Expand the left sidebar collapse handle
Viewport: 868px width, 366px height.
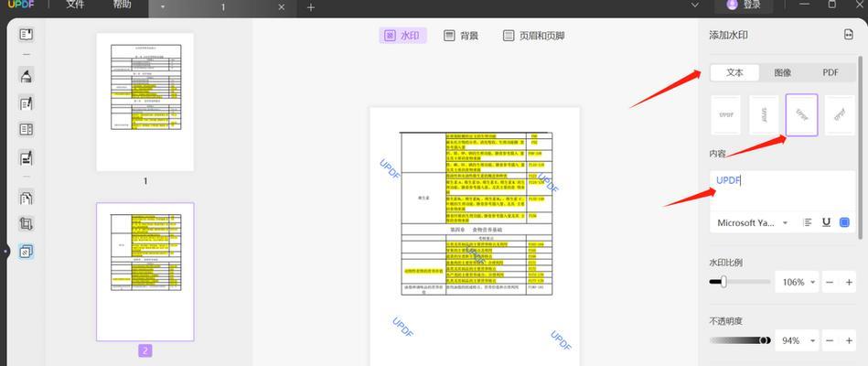pyautogui.click(x=6, y=252)
